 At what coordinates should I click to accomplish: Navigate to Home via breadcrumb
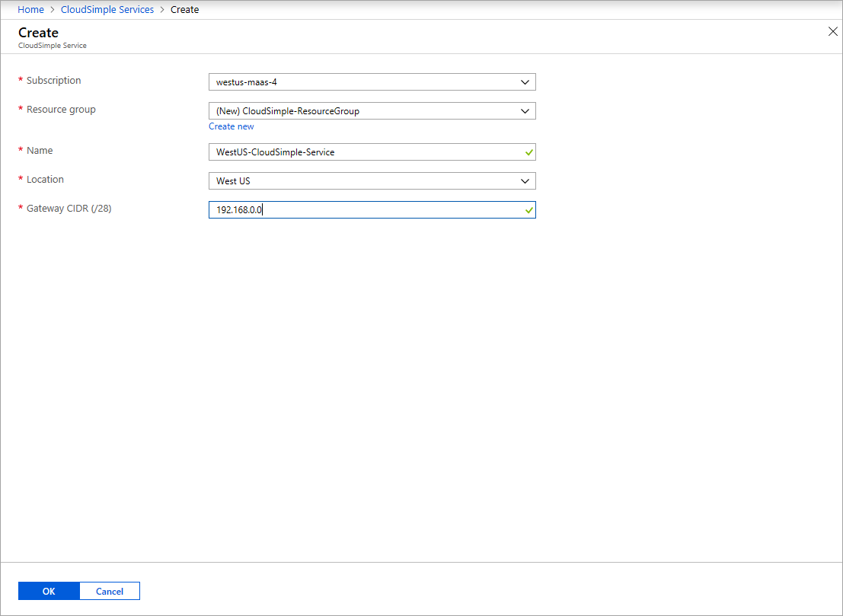(x=30, y=9)
